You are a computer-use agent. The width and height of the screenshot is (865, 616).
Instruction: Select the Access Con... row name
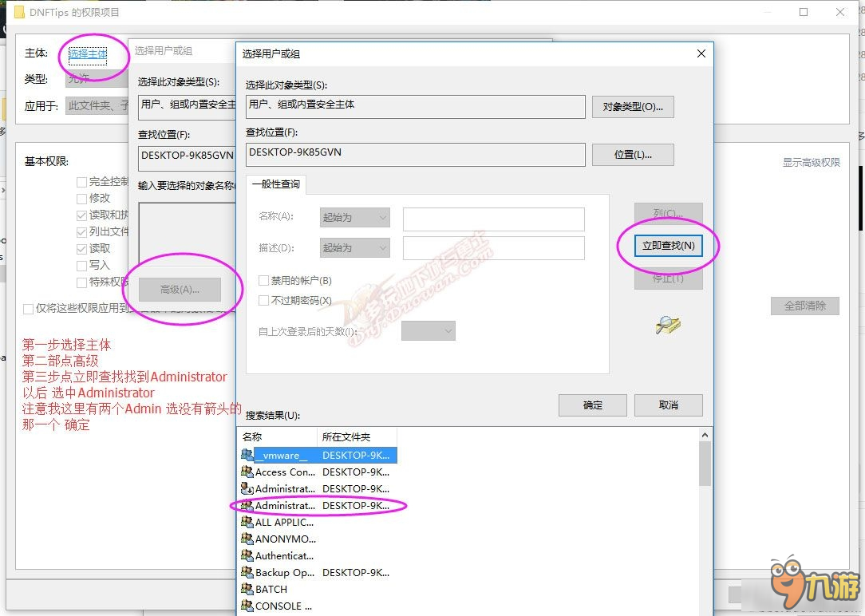(285, 472)
